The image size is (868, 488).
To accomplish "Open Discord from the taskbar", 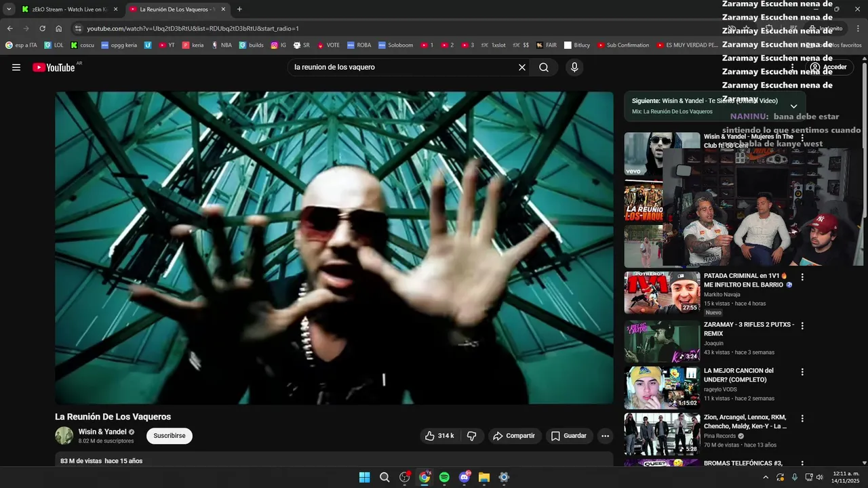I will [465, 477].
